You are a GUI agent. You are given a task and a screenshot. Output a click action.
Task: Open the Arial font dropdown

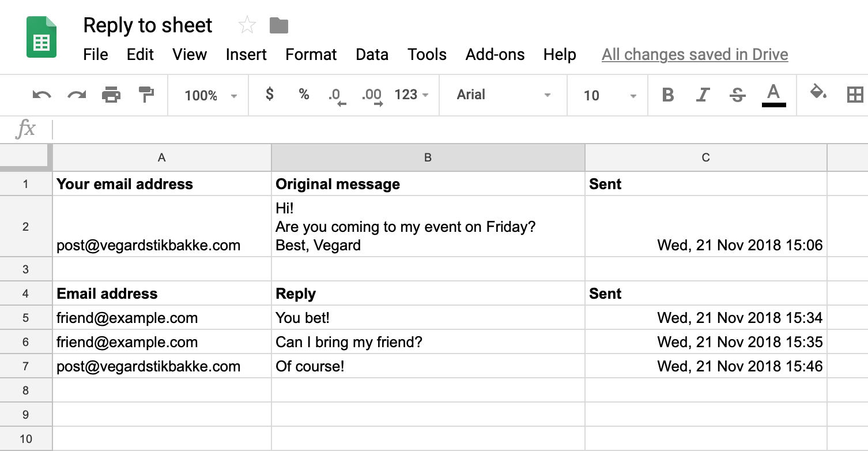click(503, 95)
